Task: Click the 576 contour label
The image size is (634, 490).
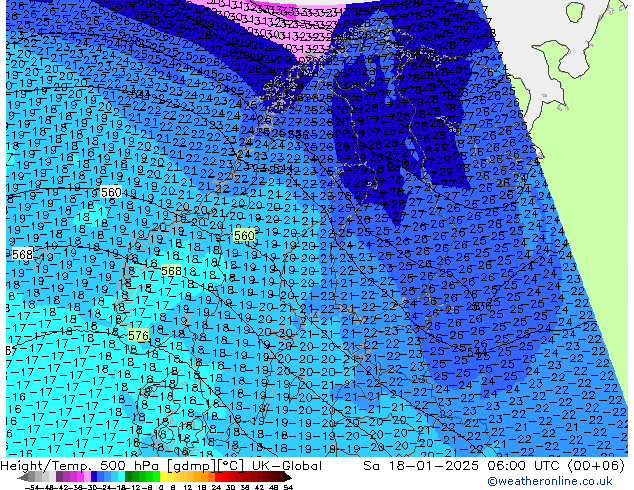Action: click(138, 336)
